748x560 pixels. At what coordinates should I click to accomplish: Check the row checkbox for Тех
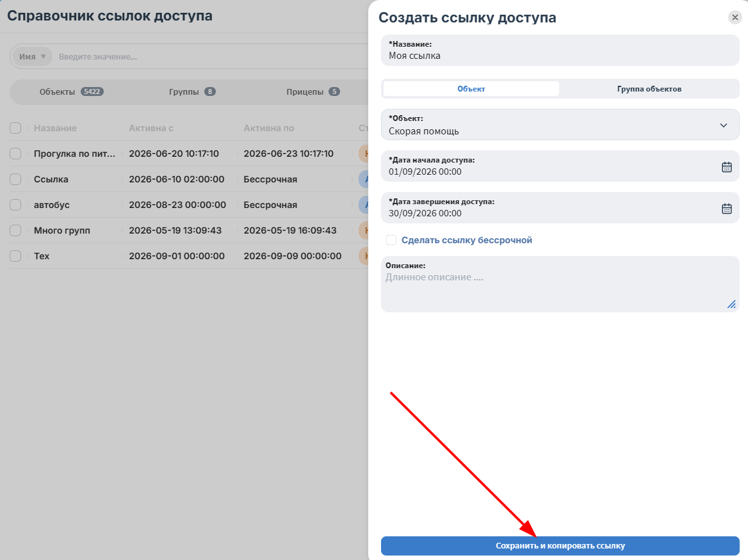(x=15, y=256)
